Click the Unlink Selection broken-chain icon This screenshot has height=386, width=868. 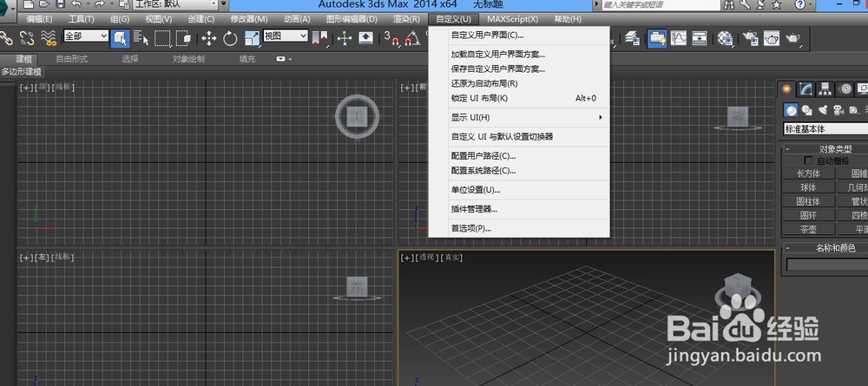[x=27, y=38]
